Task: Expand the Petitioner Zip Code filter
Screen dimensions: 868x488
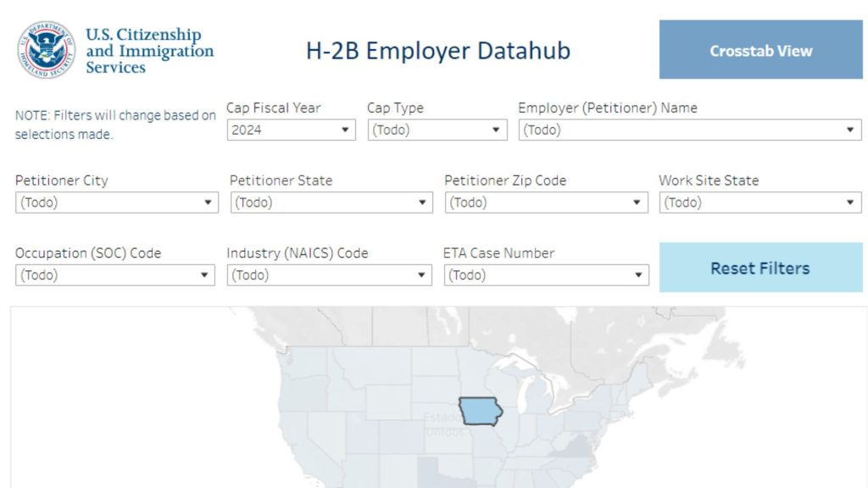Action: [x=545, y=202]
